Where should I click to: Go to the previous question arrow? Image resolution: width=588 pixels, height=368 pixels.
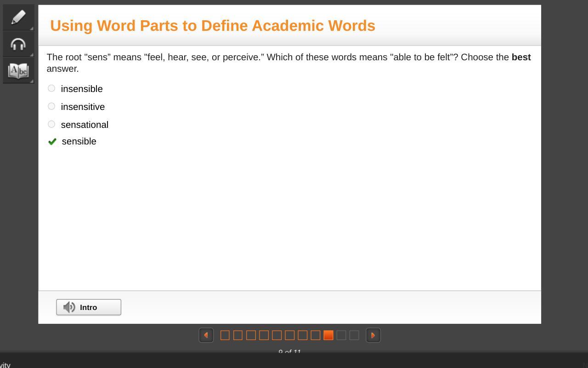[x=206, y=335]
